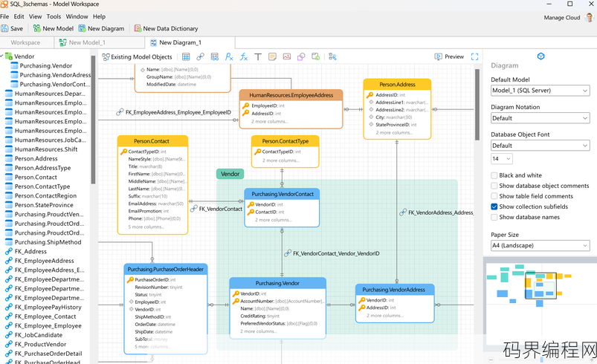Select the Vendor layer label on canvas
The height and width of the screenshot is (364, 597).
point(230,174)
